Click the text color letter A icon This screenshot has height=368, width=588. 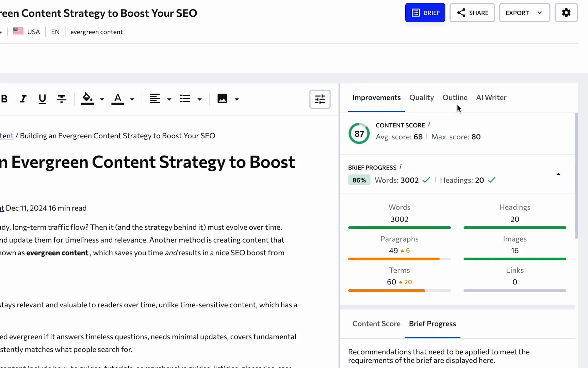[118, 98]
